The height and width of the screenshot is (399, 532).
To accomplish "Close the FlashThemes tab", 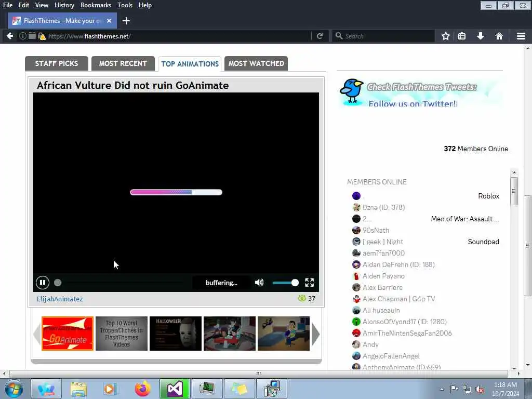I will pyautogui.click(x=109, y=21).
